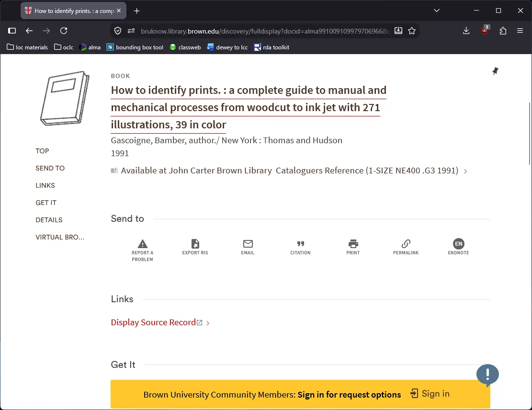Open a new browser tab

click(x=137, y=11)
